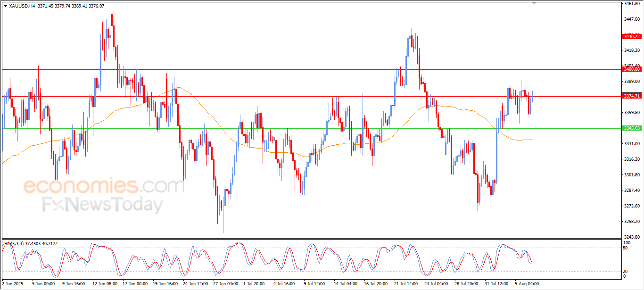Click the 3389.00 price axis value
The image size is (644, 290).
click(632, 82)
